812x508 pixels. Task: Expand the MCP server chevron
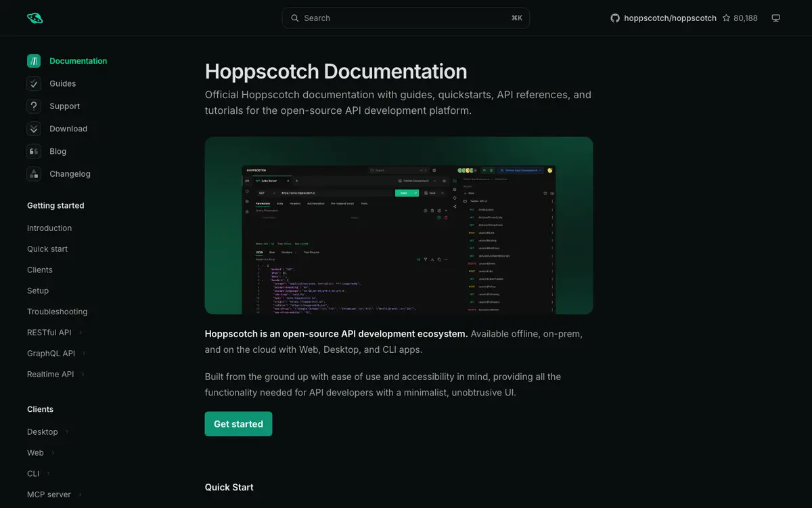pyautogui.click(x=81, y=495)
